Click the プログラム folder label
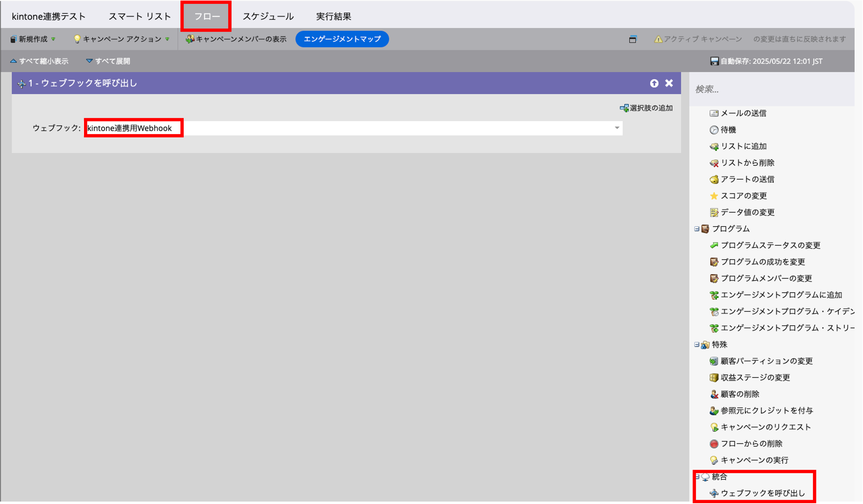The height and width of the screenshot is (504, 863). click(731, 229)
